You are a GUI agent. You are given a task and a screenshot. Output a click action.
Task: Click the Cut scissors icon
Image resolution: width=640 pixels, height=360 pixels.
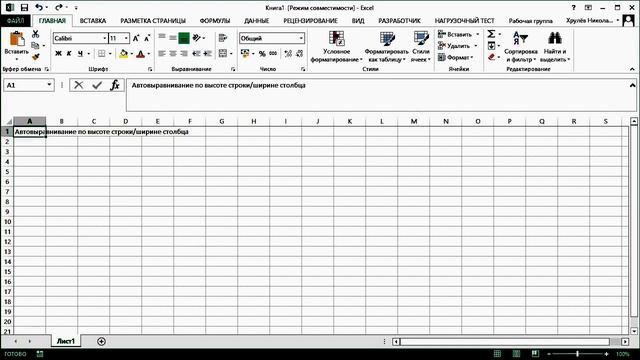tap(36, 34)
